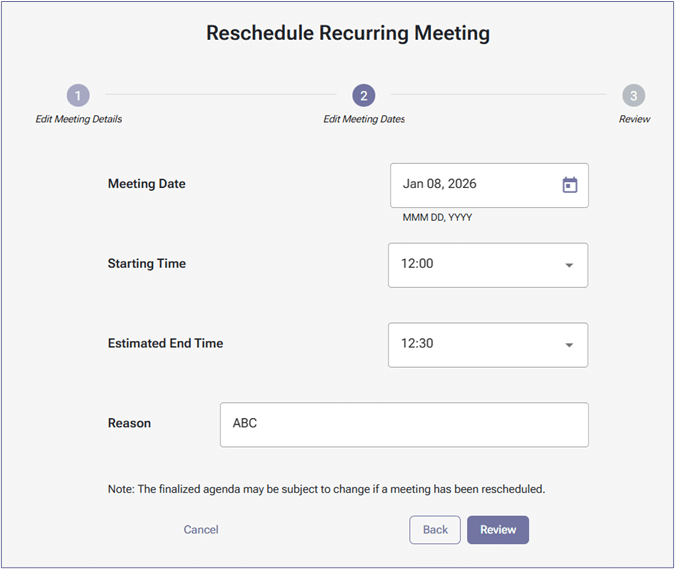Image resolution: width=675 pixels, height=569 pixels.
Task: Click the MMM DD, YYYY format hint
Action: click(x=437, y=217)
